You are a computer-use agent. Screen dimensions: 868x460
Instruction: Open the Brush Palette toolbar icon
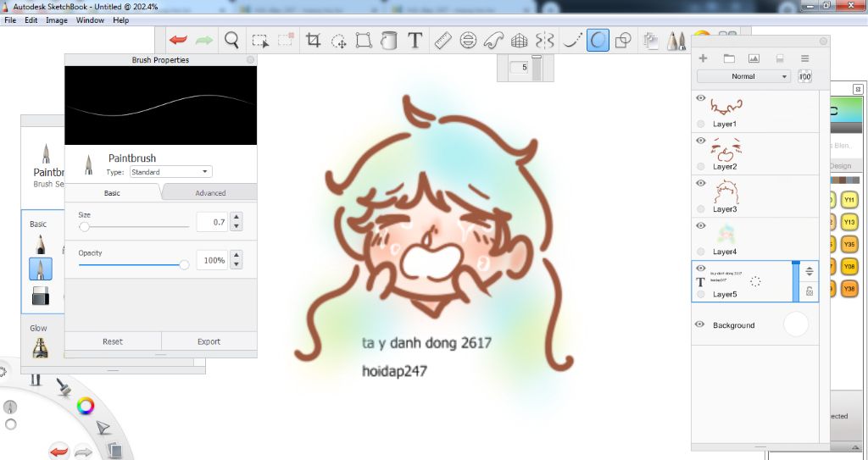pyautogui.click(x=676, y=41)
